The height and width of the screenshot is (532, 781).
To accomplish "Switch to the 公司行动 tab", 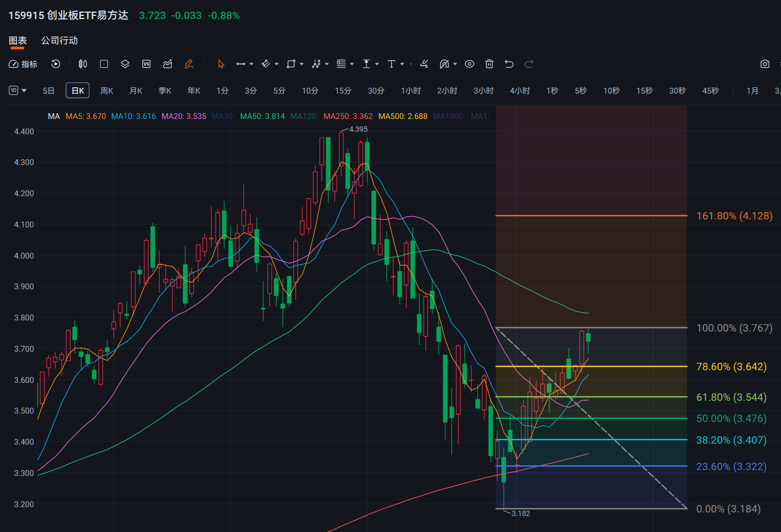I will coord(59,41).
